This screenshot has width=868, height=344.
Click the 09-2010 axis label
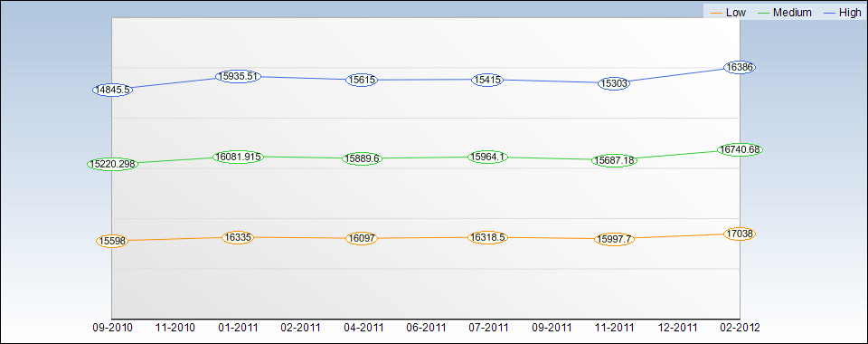[112, 328]
